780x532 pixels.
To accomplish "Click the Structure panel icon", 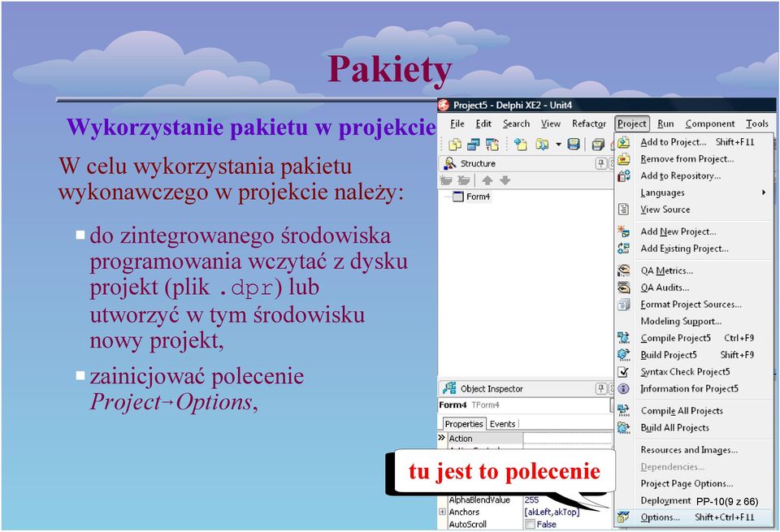I will click(x=449, y=163).
